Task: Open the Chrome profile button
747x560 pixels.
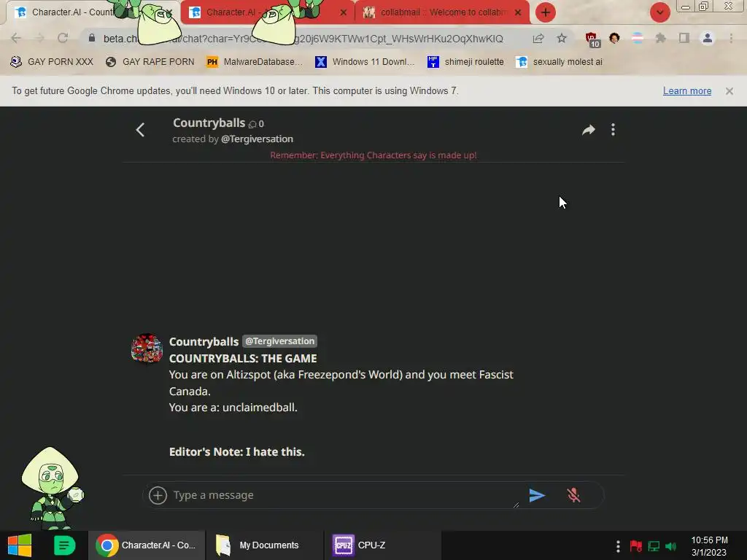Action: (x=708, y=38)
